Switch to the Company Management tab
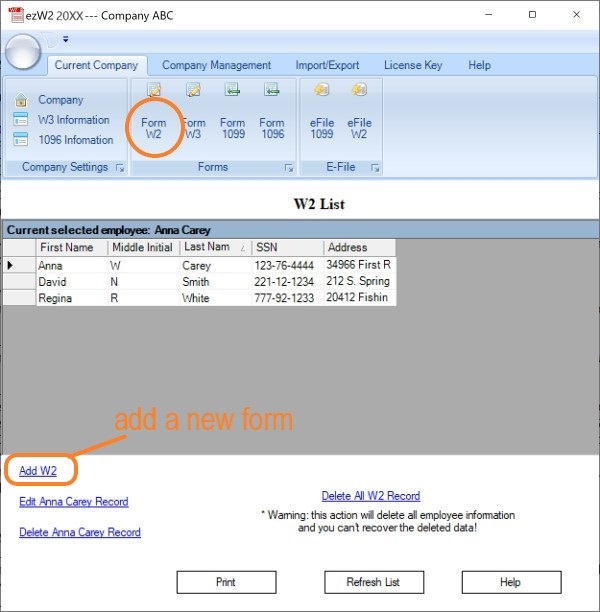600x612 pixels. click(216, 65)
